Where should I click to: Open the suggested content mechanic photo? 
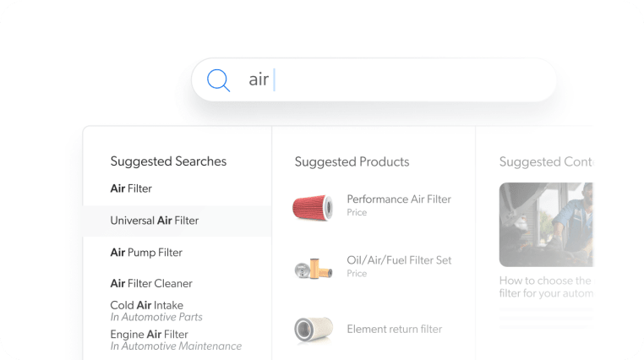pyautogui.click(x=546, y=225)
